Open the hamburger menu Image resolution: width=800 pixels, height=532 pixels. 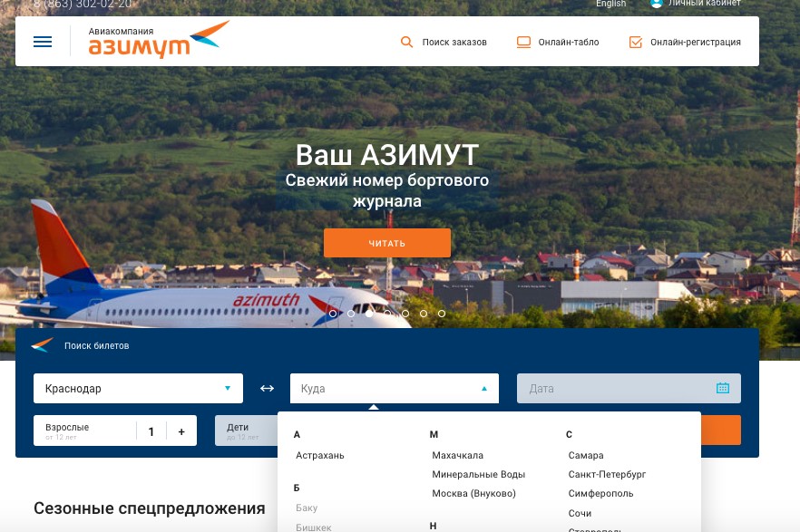point(43,42)
